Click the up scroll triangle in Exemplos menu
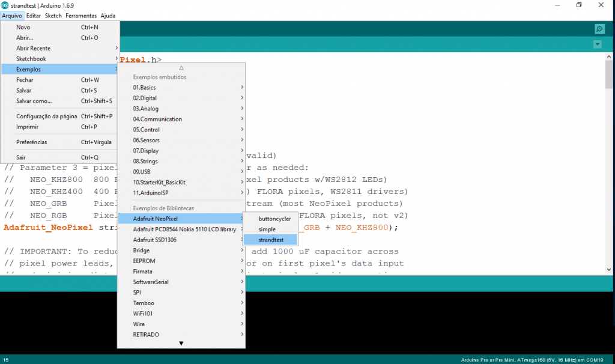The width and height of the screenshot is (615, 364). (x=181, y=68)
